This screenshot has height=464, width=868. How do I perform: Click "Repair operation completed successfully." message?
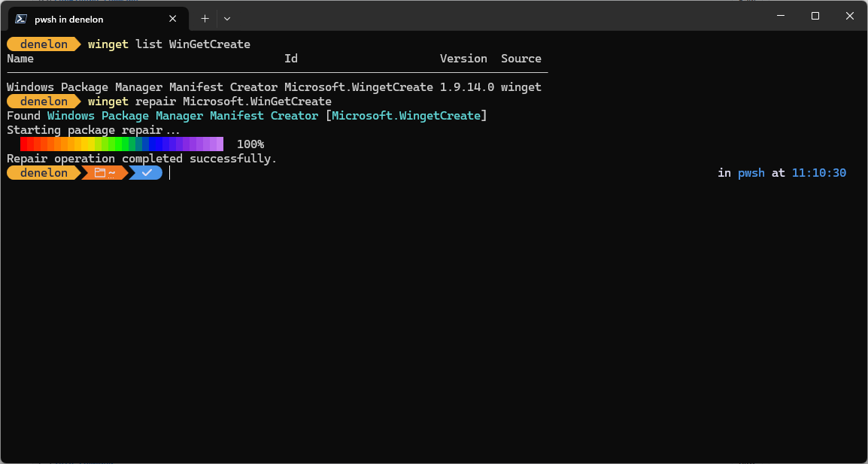point(141,159)
